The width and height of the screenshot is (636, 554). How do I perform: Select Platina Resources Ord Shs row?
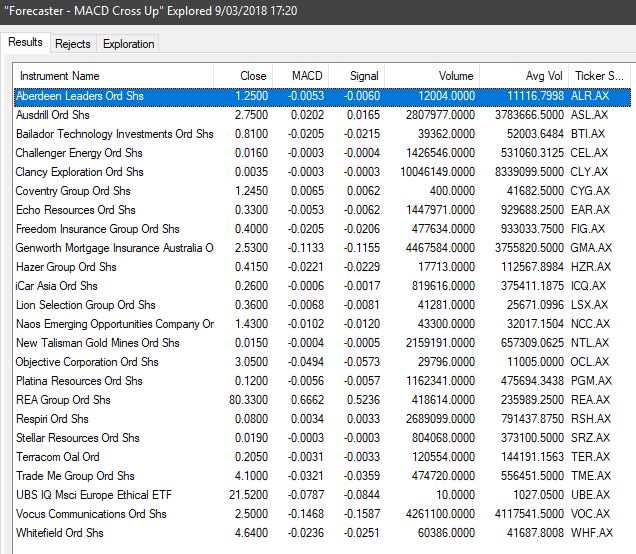[322, 381]
